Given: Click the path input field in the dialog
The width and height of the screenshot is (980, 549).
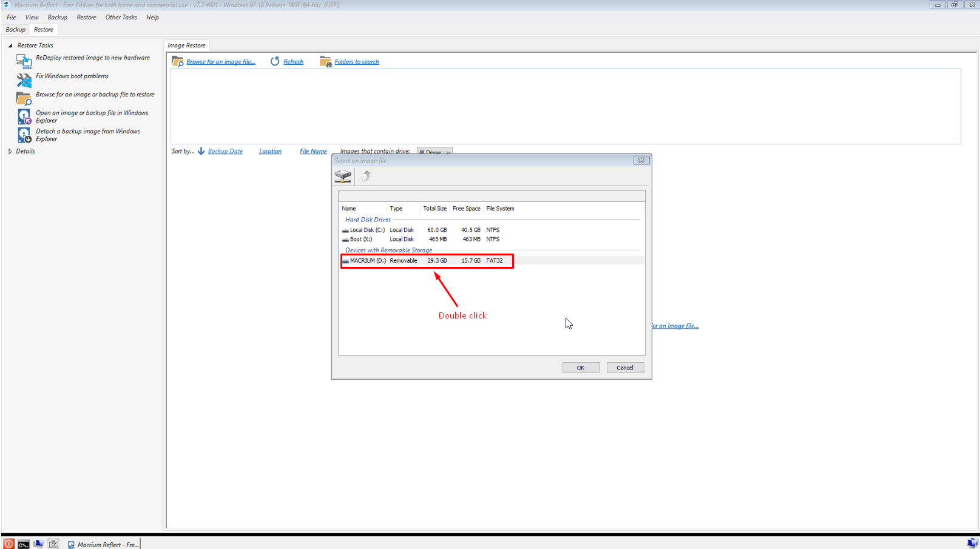Looking at the screenshot, I should click(492, 196).
